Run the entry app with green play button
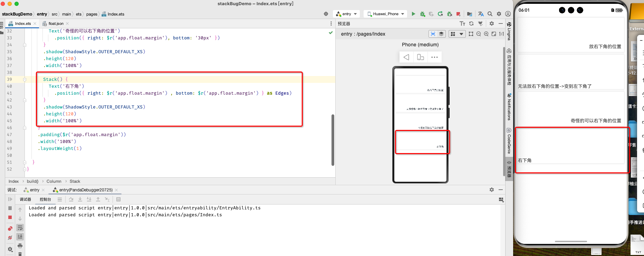The image size is (644, 256). coord(413,14)
